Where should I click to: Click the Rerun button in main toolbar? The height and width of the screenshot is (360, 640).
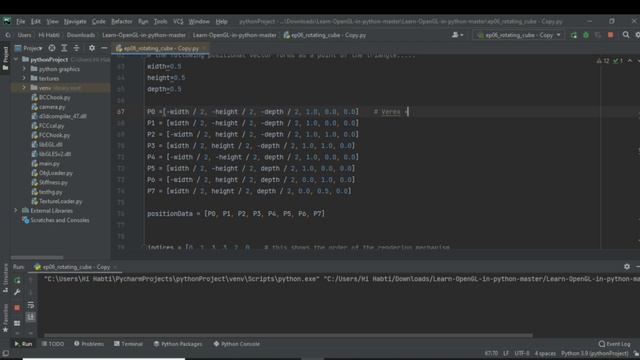[574, 36]
